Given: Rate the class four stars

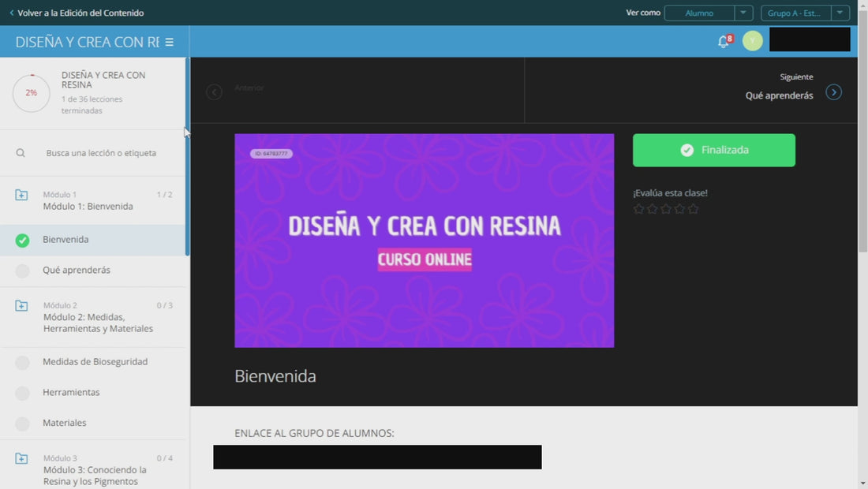Looking at the screenshot, I should tap(679, 209).
